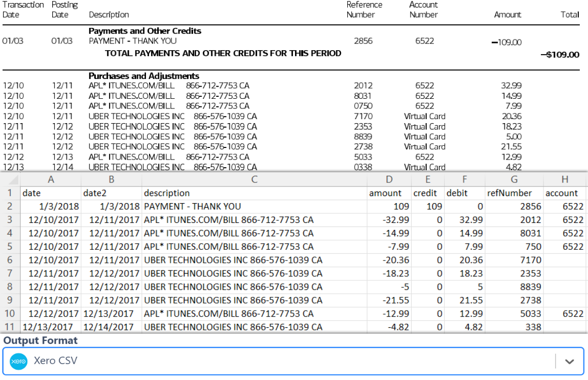The height and width of the screenshot is (380, 588).
Task: Click date2 cell '12/14/2017'
Action: (x=112, y=327)
